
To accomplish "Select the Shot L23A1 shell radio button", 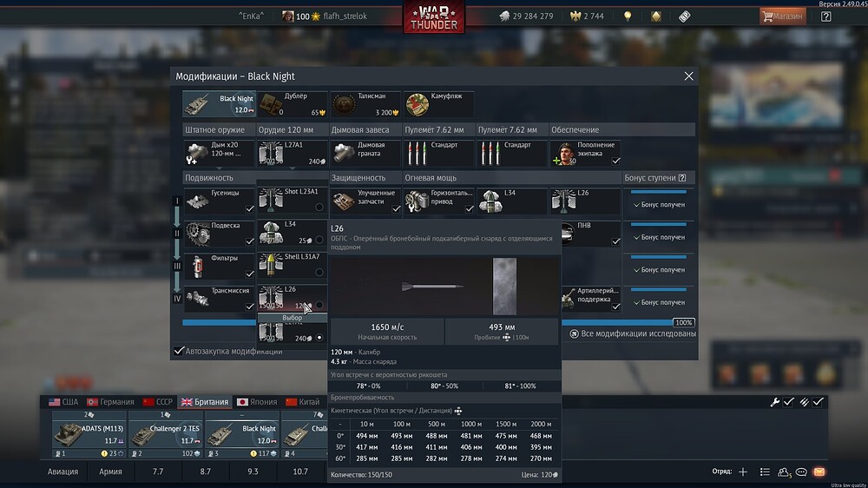I will coord(319,207).
